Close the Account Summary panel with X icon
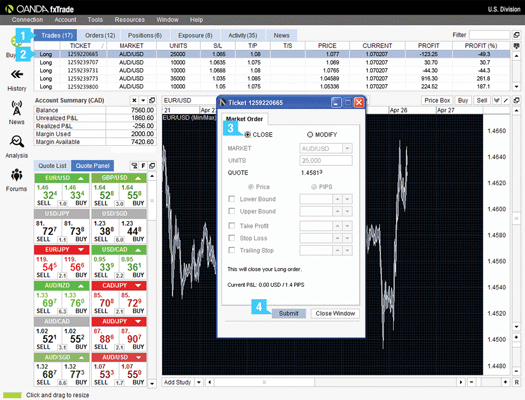The width and height of the screenshot is (525, 400). 134,100
